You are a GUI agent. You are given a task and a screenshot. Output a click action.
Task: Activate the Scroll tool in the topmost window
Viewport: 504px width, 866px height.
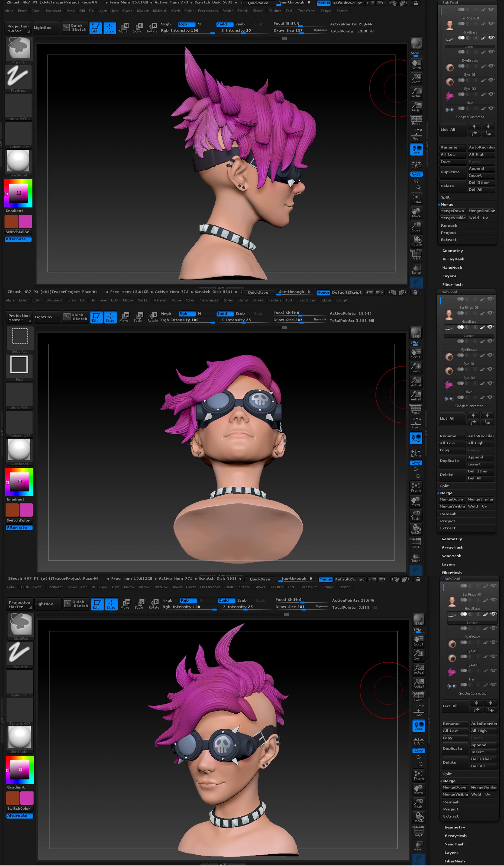click(416, 64)
